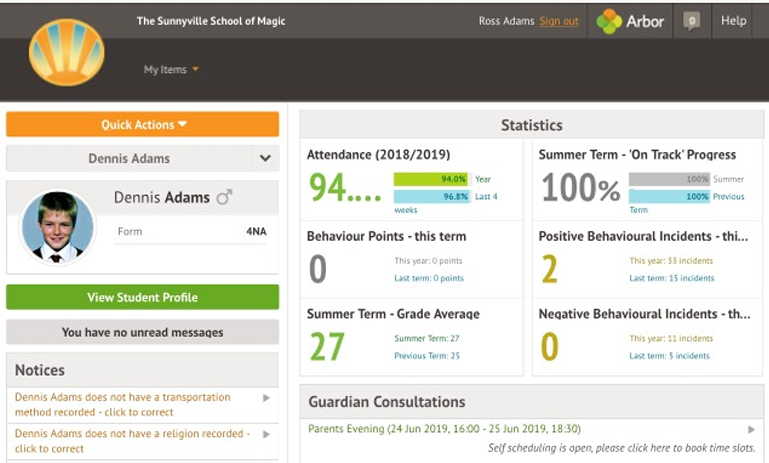Click arrow beside religion recorded notice
The width and height of the screenshot is (769, 463).
click(266, 434)
